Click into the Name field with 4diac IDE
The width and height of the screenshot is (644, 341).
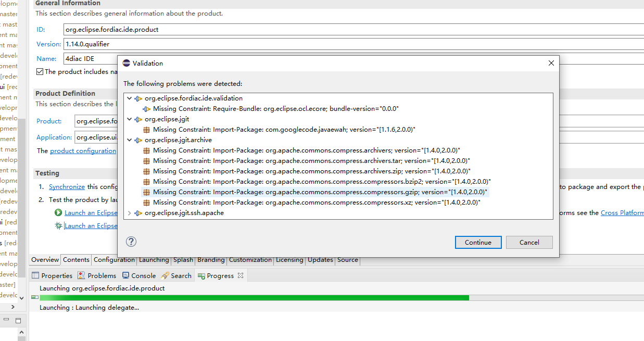[91, 58]
